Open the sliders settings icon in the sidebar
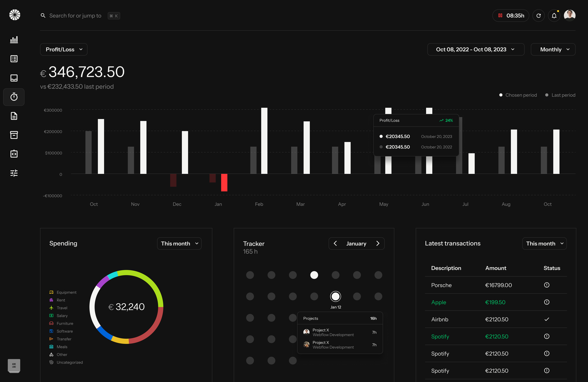The width and height of the screenshot is (588, 382). click(x=14, y=173)
